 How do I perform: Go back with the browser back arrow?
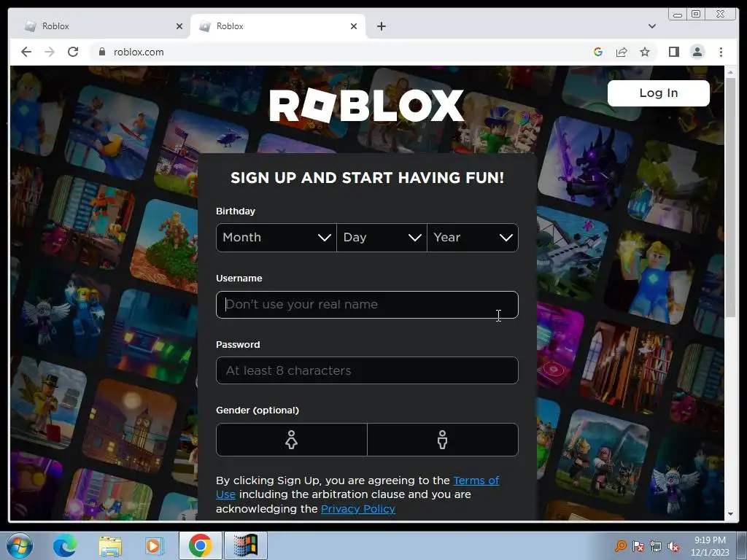26,52
